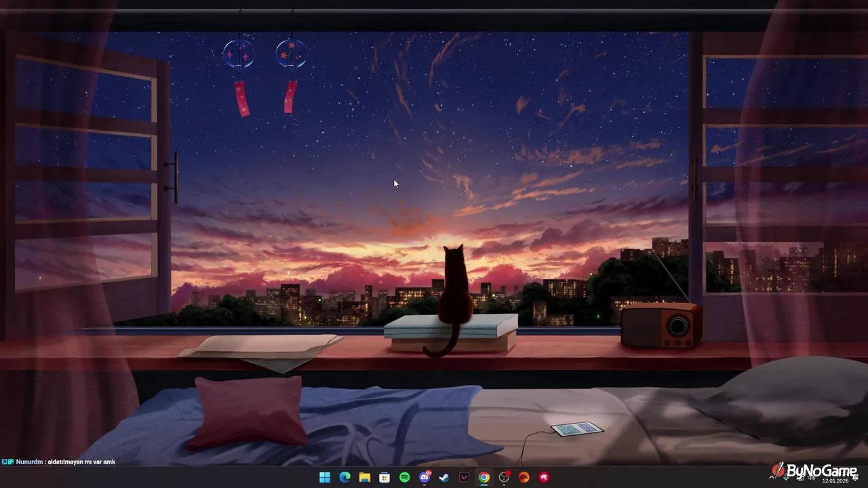Open OBS Studio from the taskbar
The image size is (868, 488).
point(504,477)
